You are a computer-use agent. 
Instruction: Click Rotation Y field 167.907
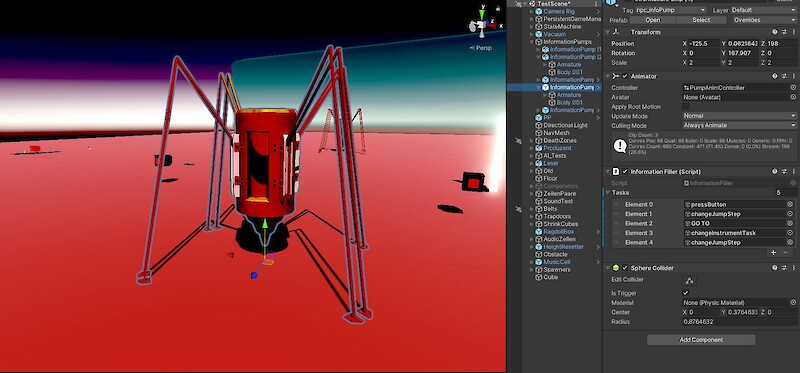point(743,53)
